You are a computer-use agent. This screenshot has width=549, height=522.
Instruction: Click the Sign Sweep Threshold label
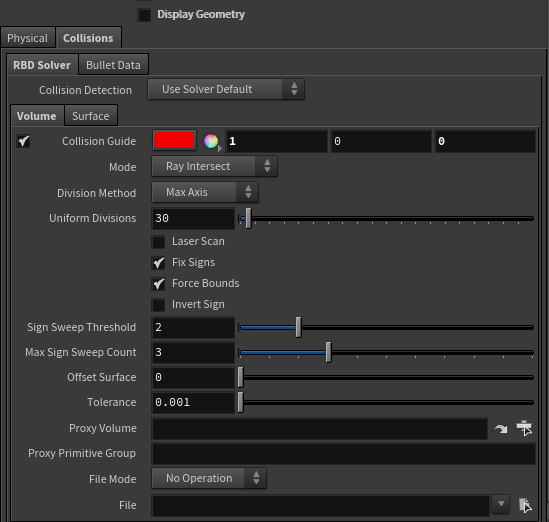(x=82, y=327)
